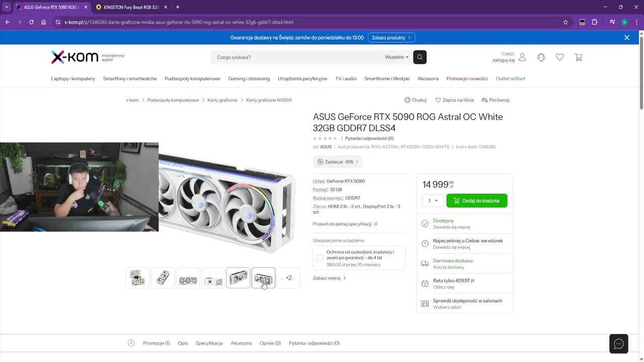The height and width of the screenshot is (362, 644).
Task: Click the x-kom logo
Action: (74, 57)
